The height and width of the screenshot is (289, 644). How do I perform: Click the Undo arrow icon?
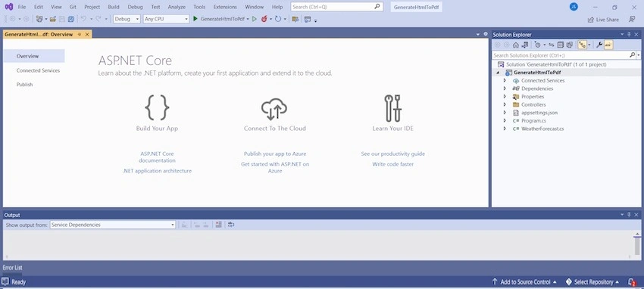(x=83, y=19)
